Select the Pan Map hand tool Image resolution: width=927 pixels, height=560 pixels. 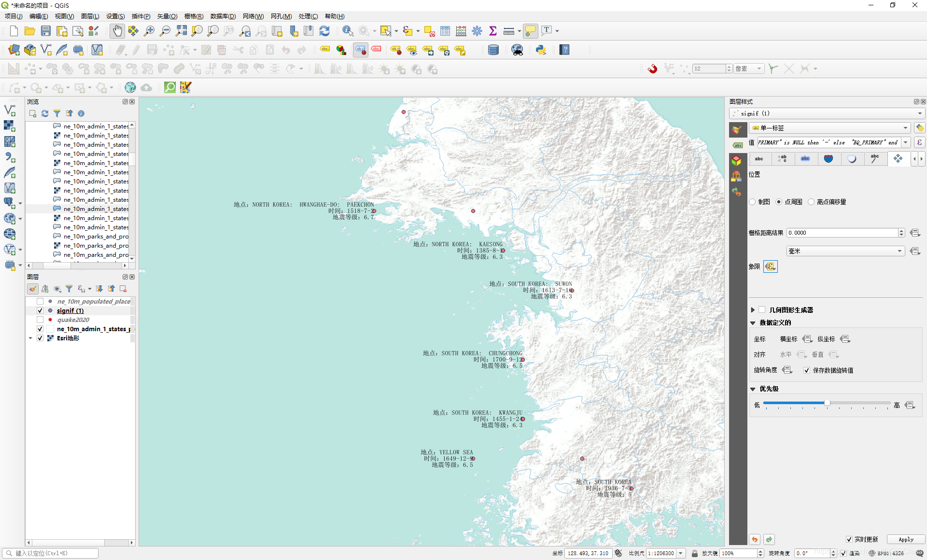point(117,31)
